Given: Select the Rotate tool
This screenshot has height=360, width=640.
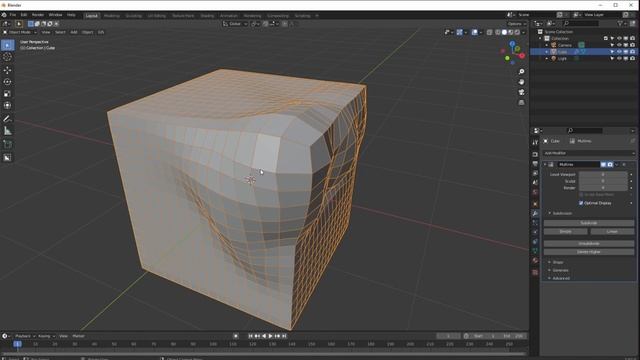Looking at the screenshot, I should [x=7, y=82].
